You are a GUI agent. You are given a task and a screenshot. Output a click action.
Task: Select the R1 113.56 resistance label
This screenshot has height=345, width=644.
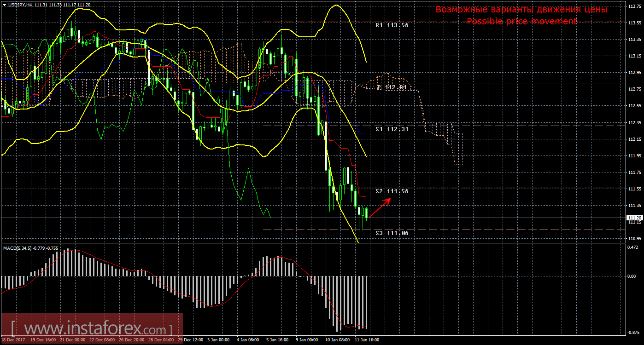pyautogui.click(x=392, y=26)
